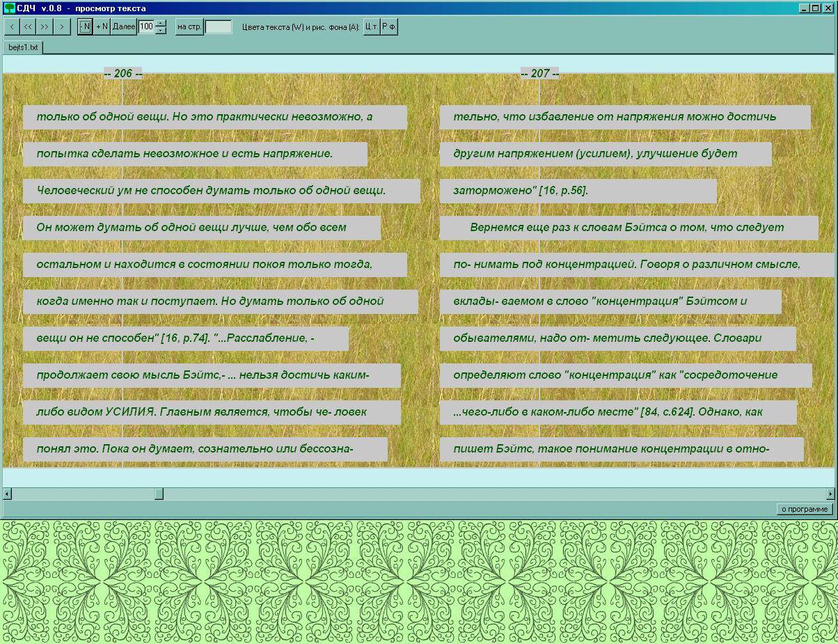Click the '- N' button

pyautogui.click(x=85, y=26)
